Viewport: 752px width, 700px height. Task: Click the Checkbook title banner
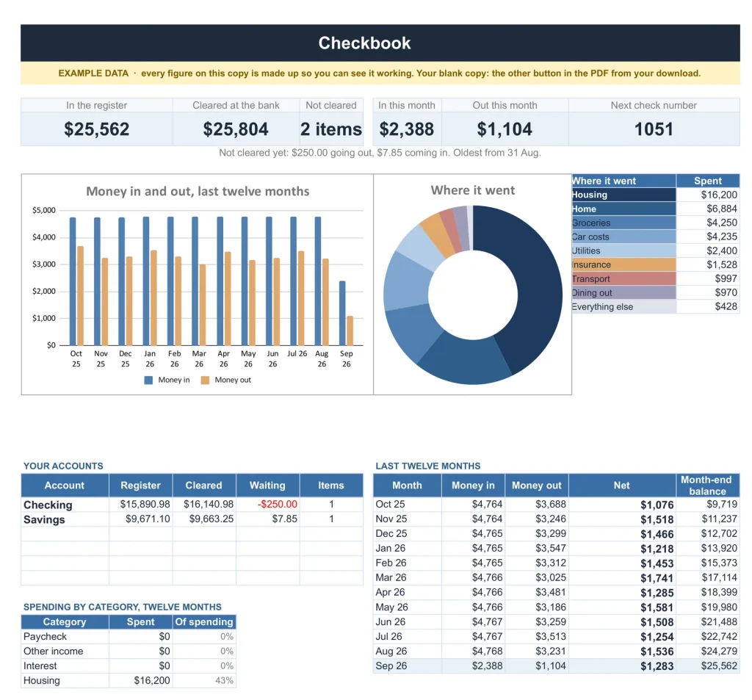(380, 43)
